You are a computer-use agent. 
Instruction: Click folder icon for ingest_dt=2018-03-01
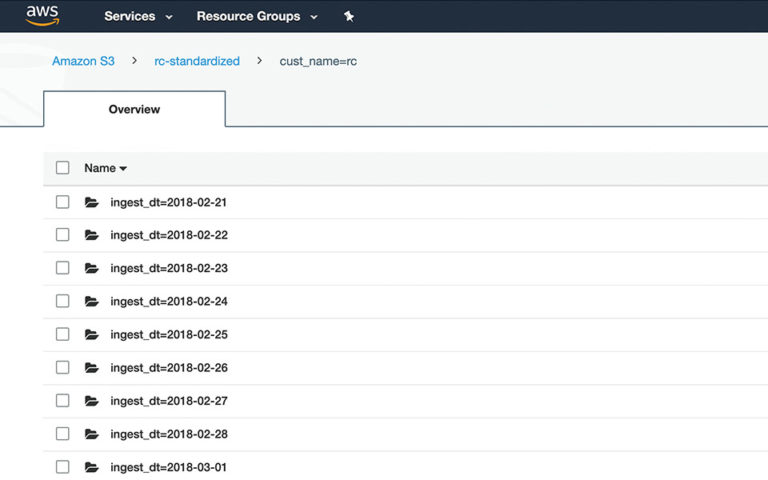(92, 467)
